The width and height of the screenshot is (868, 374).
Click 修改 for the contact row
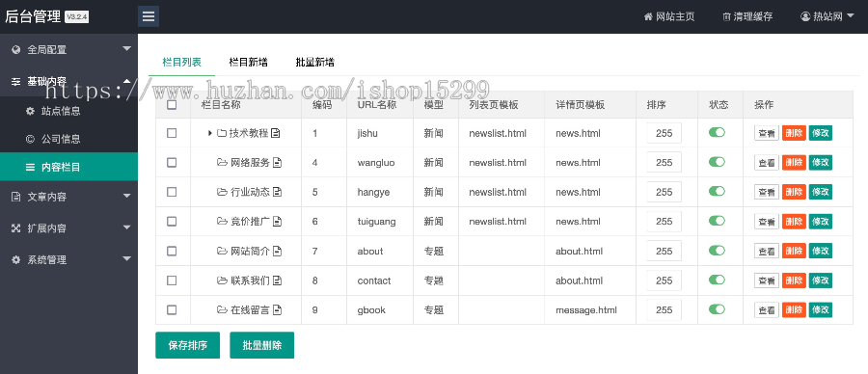pos(821,280)
